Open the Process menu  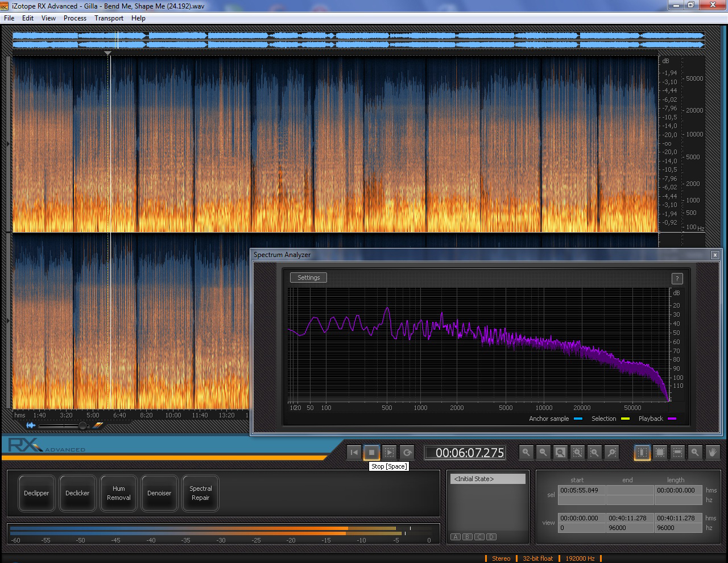[x=75, y=18]
